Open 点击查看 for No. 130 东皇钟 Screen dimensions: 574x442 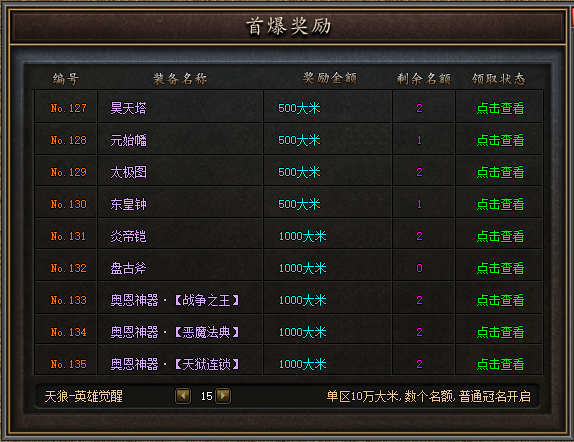click(x=500, y=204)
